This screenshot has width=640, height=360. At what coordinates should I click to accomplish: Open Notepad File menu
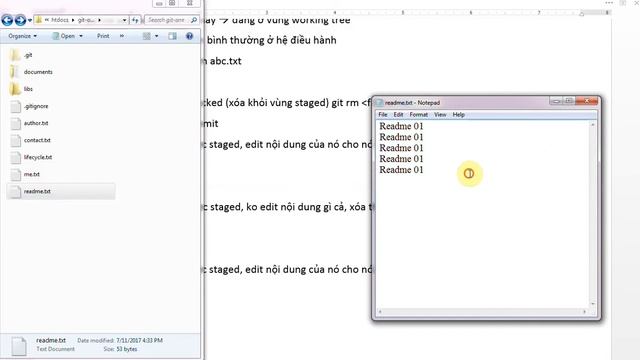click(x=383, y=115)
